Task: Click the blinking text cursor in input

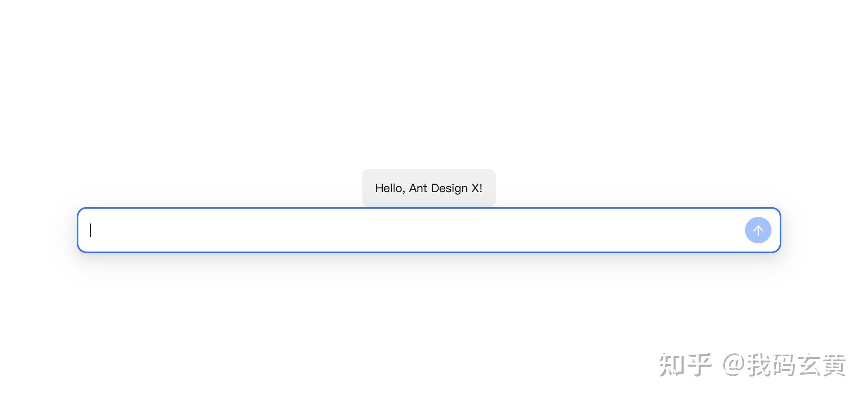Action: pos(91,230)
